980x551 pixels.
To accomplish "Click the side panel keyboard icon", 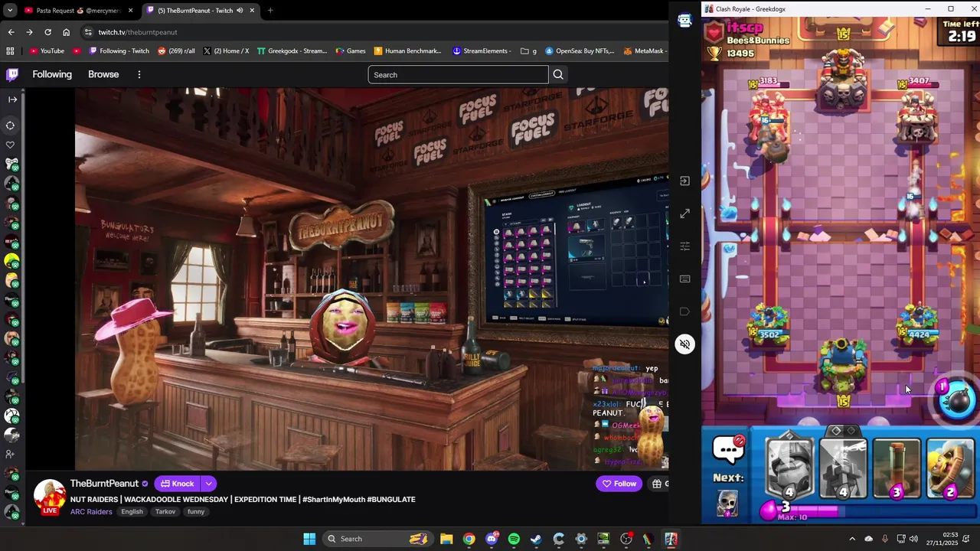I will tap(684, 279).
